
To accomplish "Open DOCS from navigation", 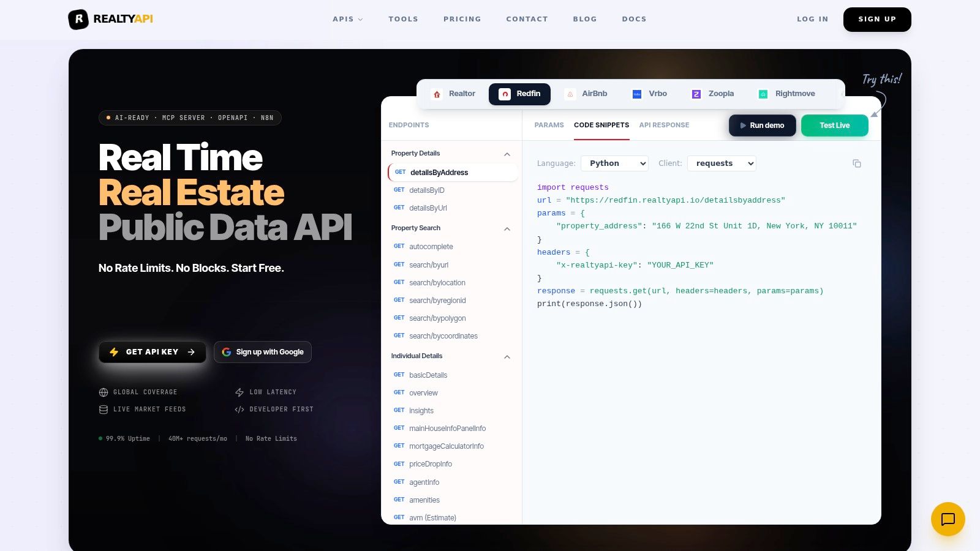I will [634, 19].
